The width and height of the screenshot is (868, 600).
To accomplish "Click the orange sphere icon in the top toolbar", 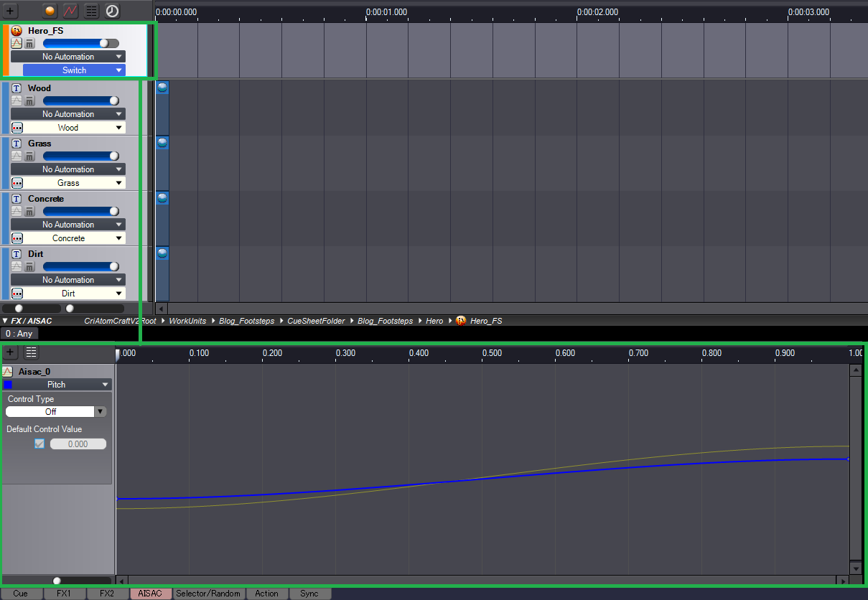I will click(x=50, y=11).
